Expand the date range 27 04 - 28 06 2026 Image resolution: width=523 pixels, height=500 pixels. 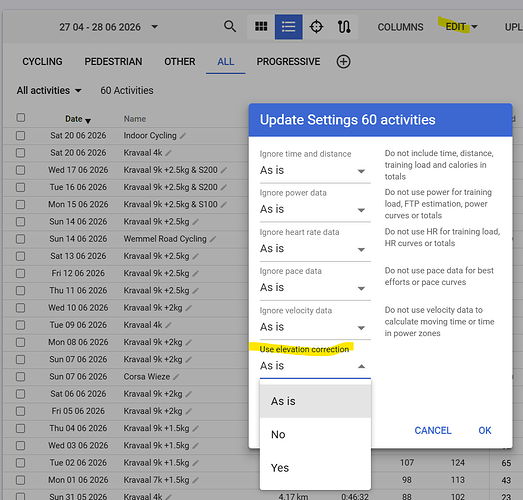[109, 27]
